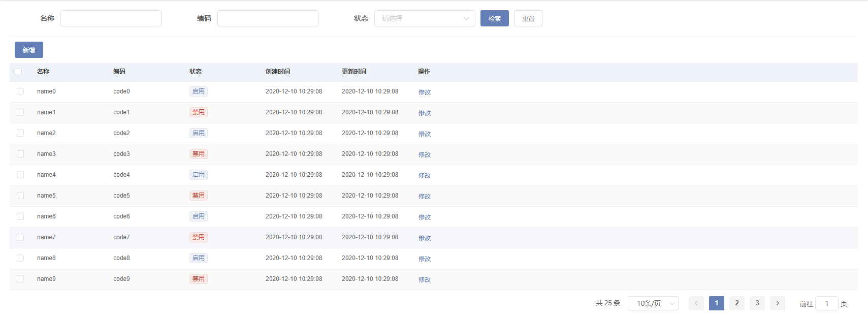The height and width of the screenshot is (318, 868).
Task: Click 修改 link for name0 row
Action: 424,92
